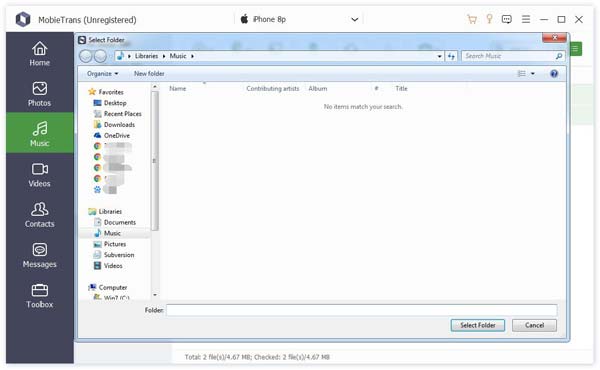Sort by the Album column header

pos(318,88)
